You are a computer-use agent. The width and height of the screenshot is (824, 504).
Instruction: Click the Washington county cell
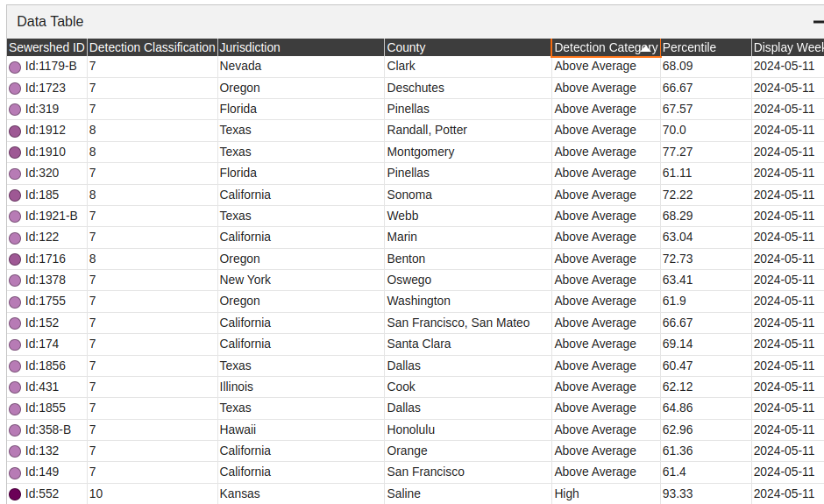tap(468, 302)
